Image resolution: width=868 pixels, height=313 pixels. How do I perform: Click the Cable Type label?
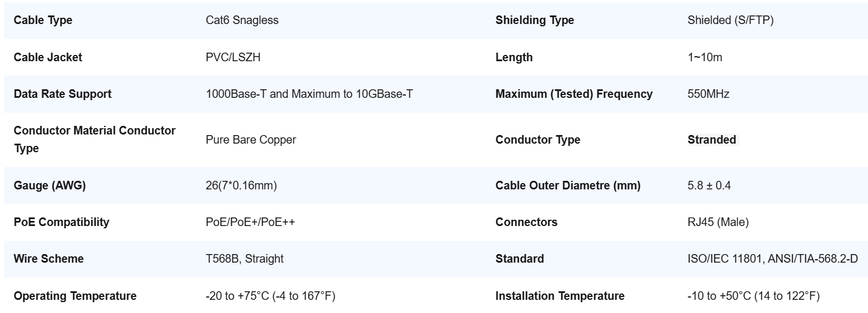(43, 21)
